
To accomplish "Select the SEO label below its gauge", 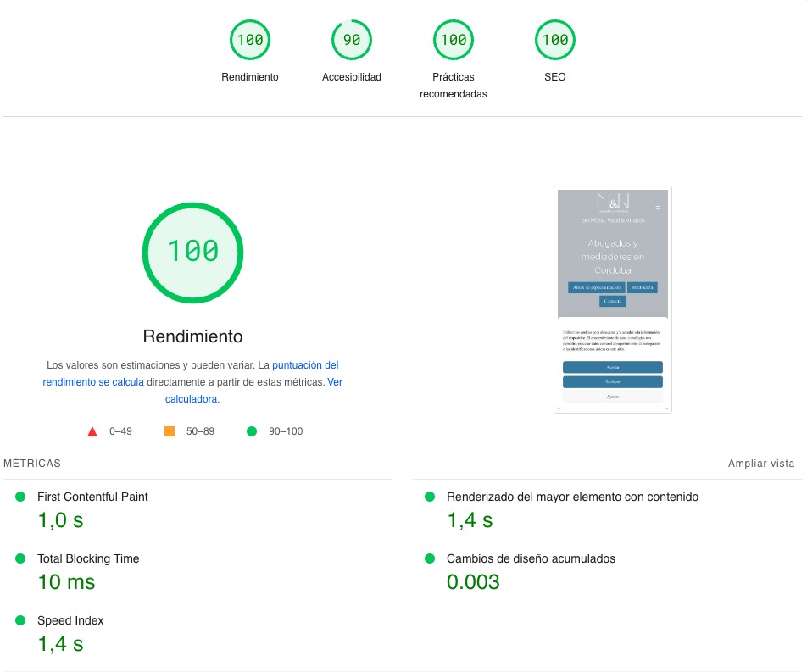I will pyautogui.click(x=554, y=76).
